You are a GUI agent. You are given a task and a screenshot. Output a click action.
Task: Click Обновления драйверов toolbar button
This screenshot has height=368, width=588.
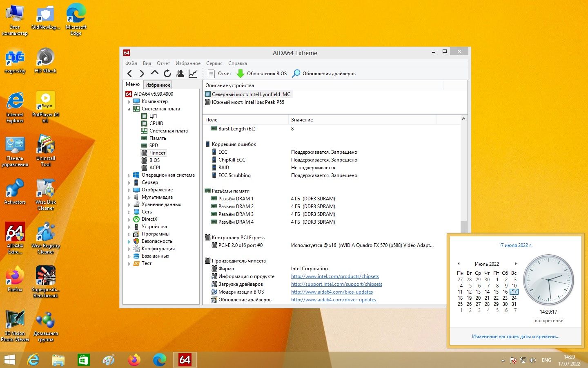[x=324, y=74]
